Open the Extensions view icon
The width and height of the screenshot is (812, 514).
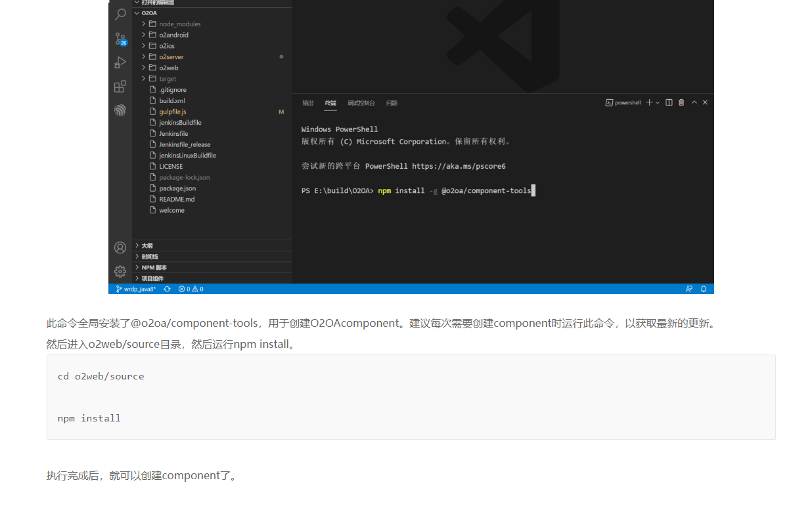(x=120, y=87)
